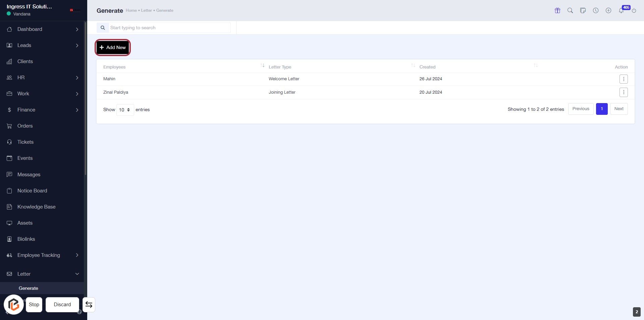The width and height of the screenshot is (644, 320).
Task: Click the gift icon in top bar
Action: pos(557,10)
